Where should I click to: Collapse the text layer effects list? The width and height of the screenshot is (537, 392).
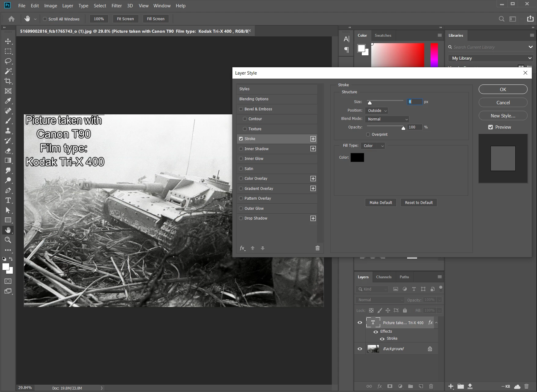436,323
